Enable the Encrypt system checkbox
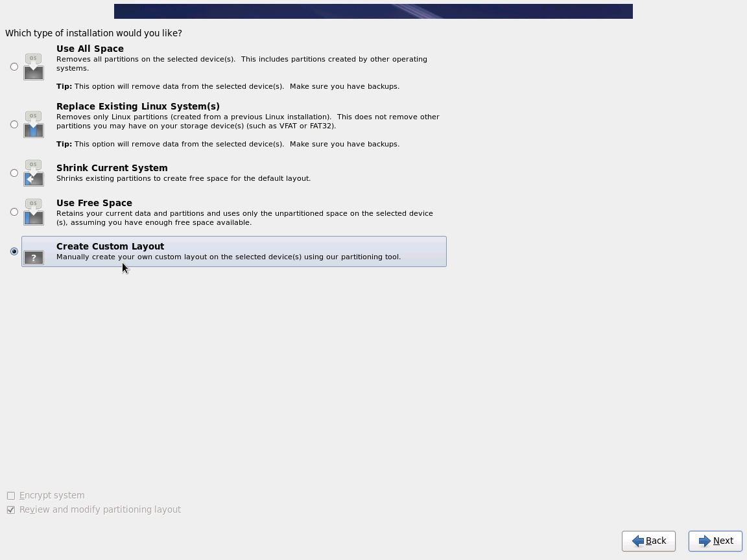Viewport: 747px width, 560px height. [x=11, y=496]
